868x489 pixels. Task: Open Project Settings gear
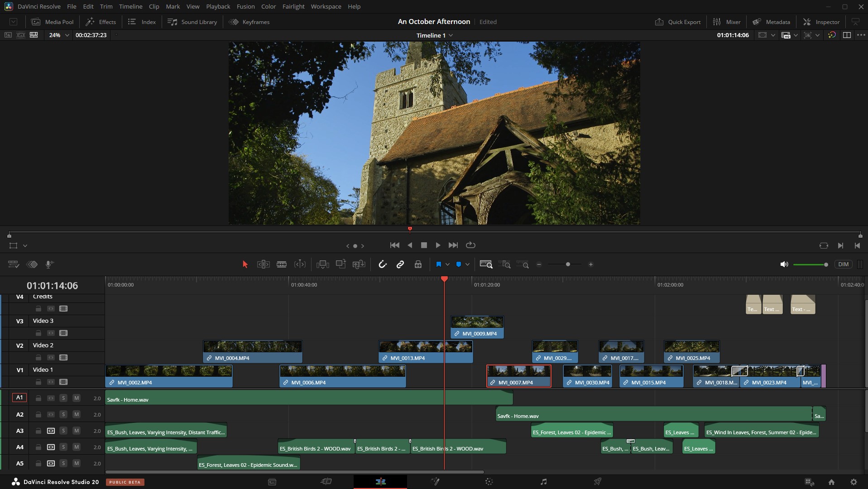click(854, 482)
